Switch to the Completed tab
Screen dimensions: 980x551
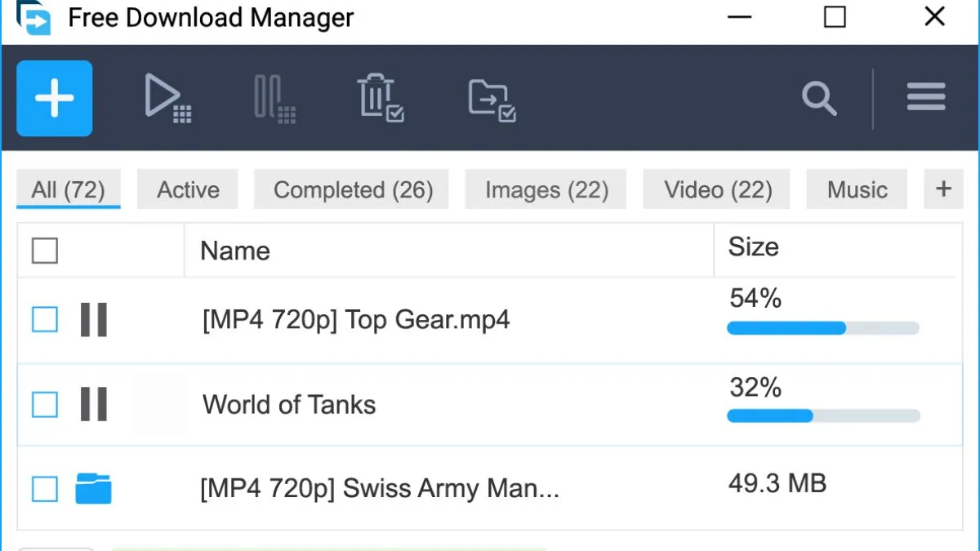(351, 189)
